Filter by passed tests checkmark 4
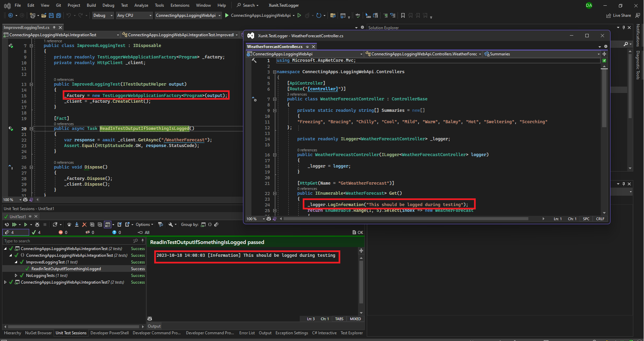644x341 pixels. 36,232
